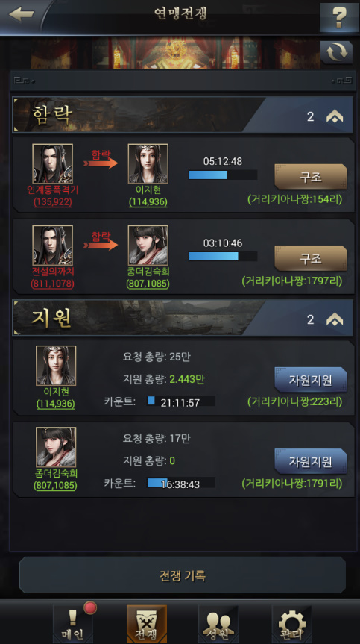Image resolution: width=360 pixels, height=644 pixels.
Task: Tap attacker portrait 전설의까치
Action: 52,246
